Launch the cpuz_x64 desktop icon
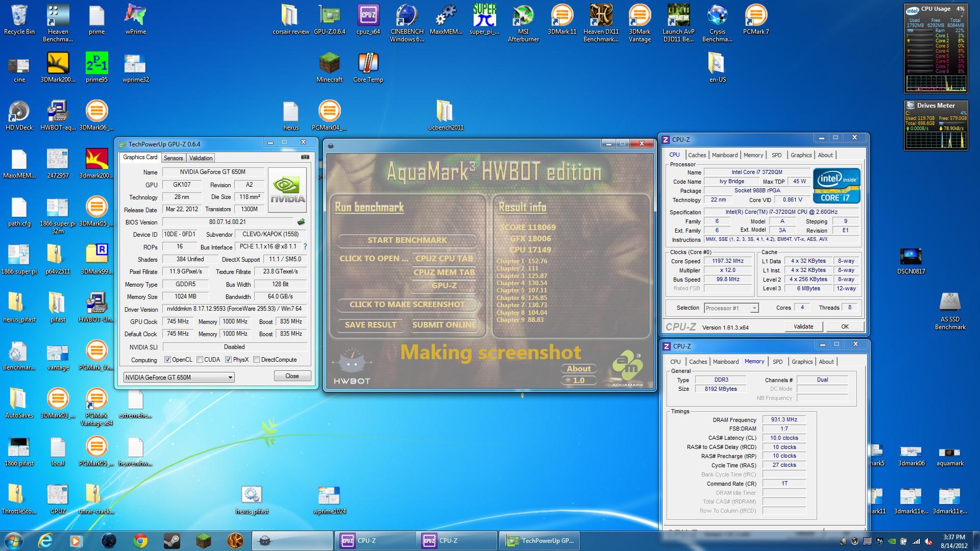 (368, 19)
